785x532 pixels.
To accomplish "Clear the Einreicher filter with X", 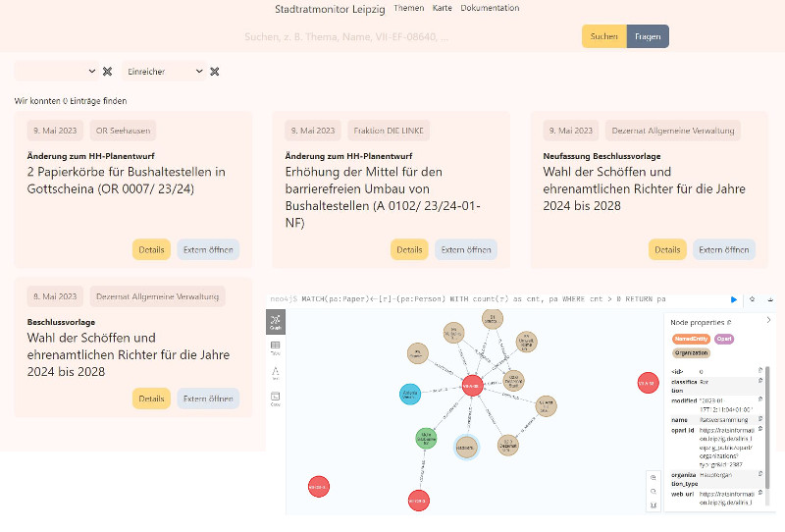I will pyautogui.click(x=214, y=72).
